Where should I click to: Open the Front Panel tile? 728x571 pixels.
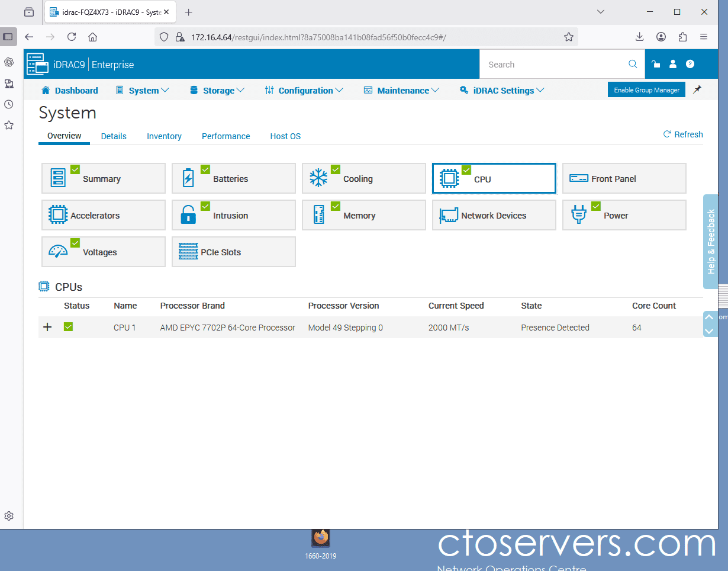click(x=624, y=178)
